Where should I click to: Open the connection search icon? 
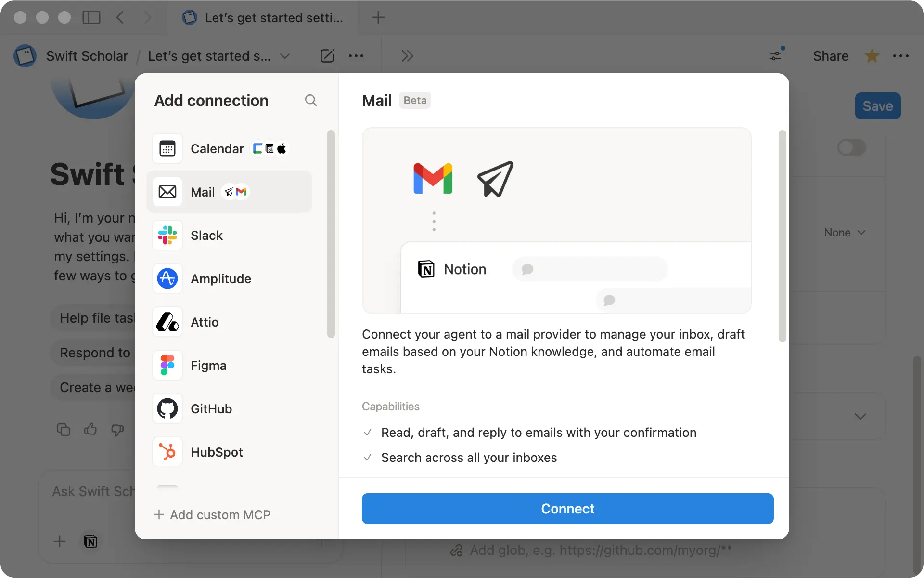pyautogui.click(x=311, y=100)
